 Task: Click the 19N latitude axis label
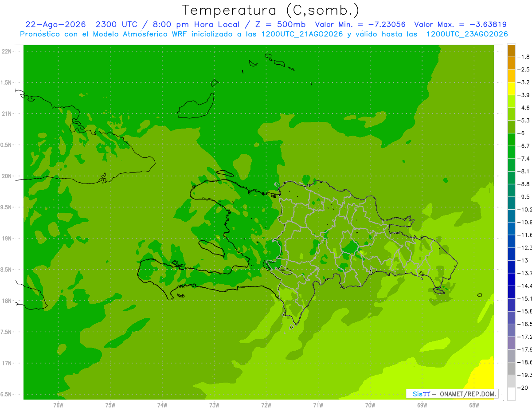click(7, 239)
